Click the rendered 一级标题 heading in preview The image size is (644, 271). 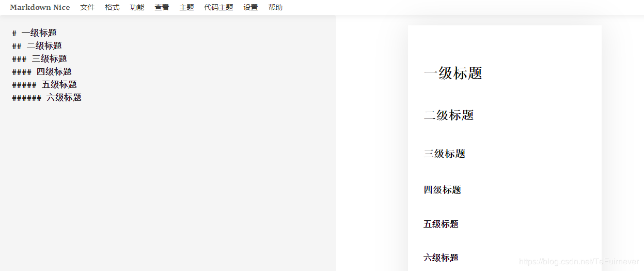[453, 73]
